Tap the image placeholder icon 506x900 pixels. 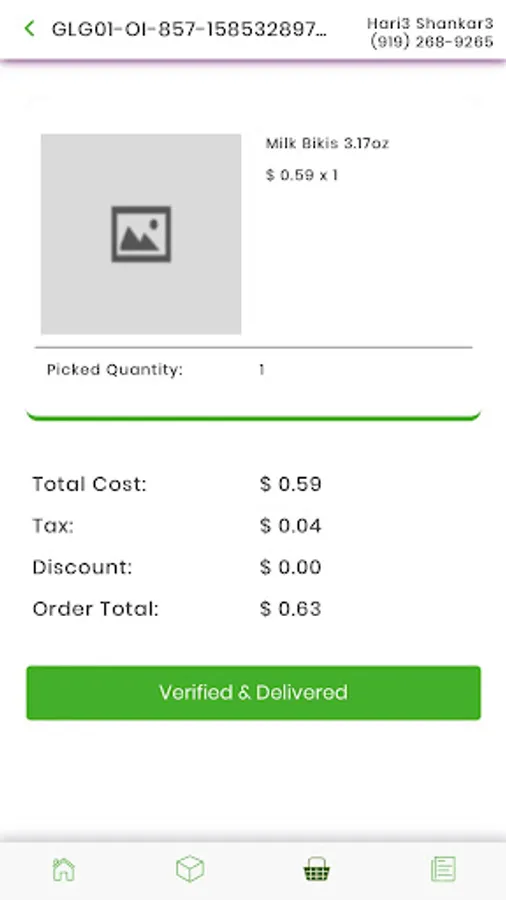[x=141, y=234]
